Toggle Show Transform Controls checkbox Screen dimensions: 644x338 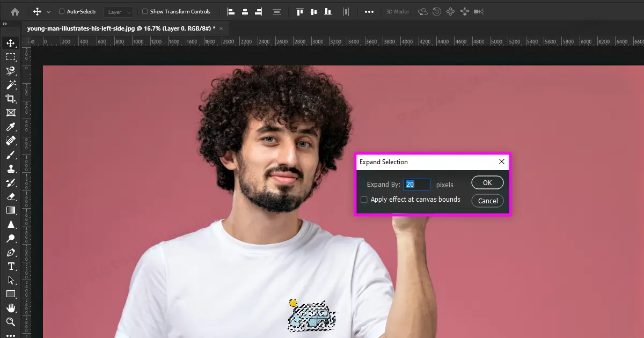[x=145, y=11]
